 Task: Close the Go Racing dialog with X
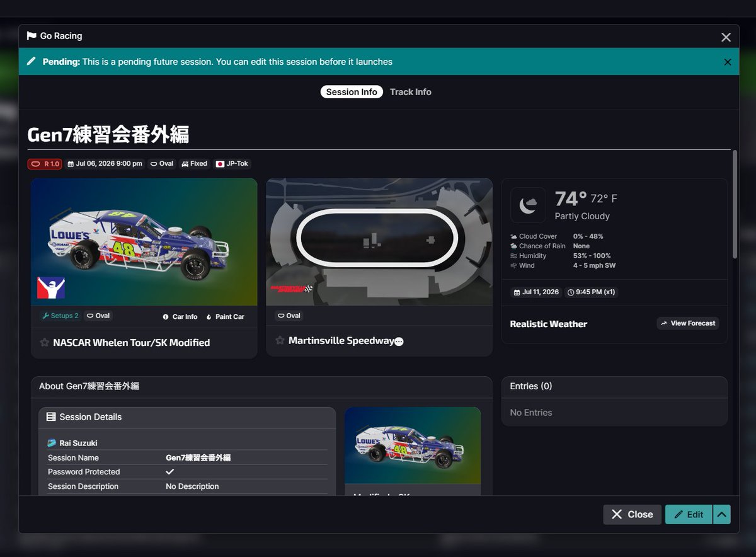(x=726, y=37)
